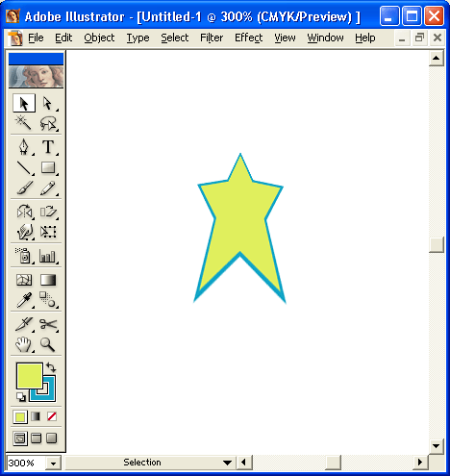Enable Full Screen Mode with menu bar
Image resolution: width=450 pixels, height=476 pixels.
coord(36,438)
